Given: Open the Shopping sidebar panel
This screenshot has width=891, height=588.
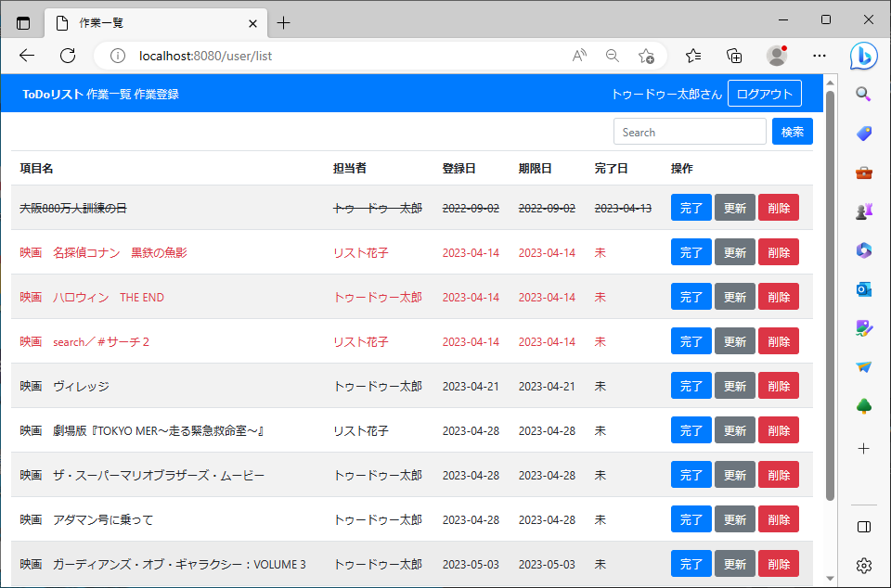Looking at the screenshot, I should coord(863,133).
